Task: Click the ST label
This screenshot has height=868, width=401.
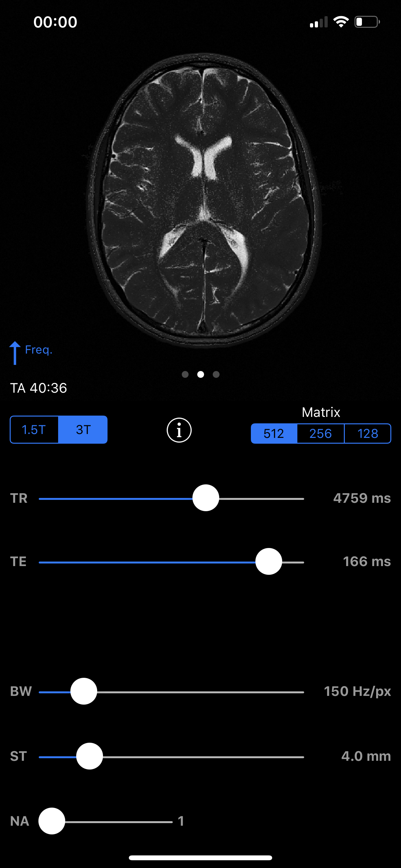Action: tap(18, 756)
